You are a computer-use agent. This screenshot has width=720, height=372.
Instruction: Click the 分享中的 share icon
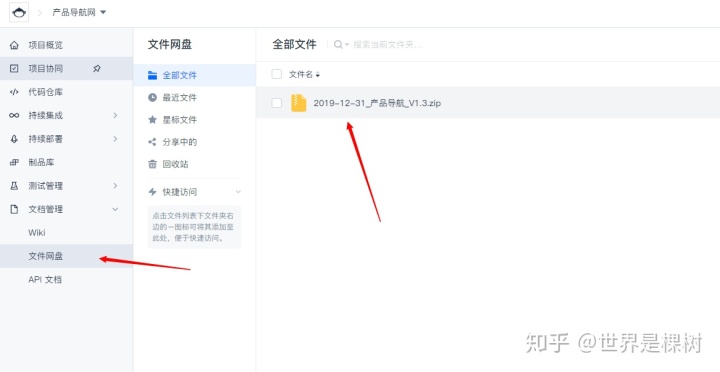152,142
